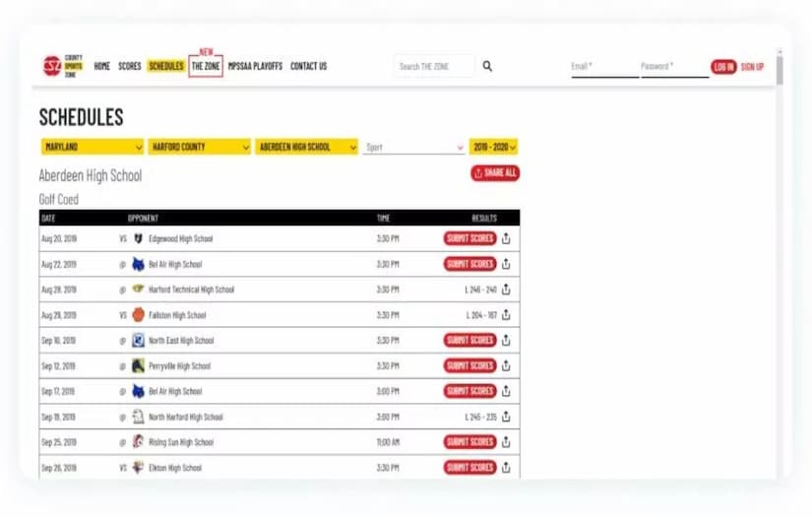Open The Zone menu item
Screen dimensions: 812x517
point(206,66)
